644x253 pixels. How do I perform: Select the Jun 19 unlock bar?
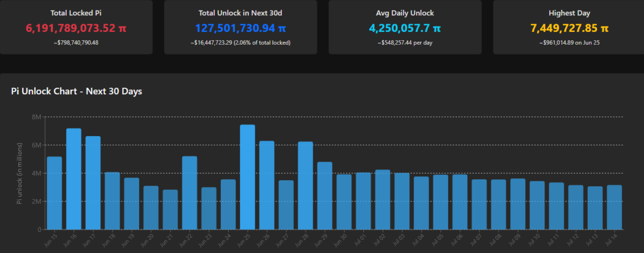132,203
